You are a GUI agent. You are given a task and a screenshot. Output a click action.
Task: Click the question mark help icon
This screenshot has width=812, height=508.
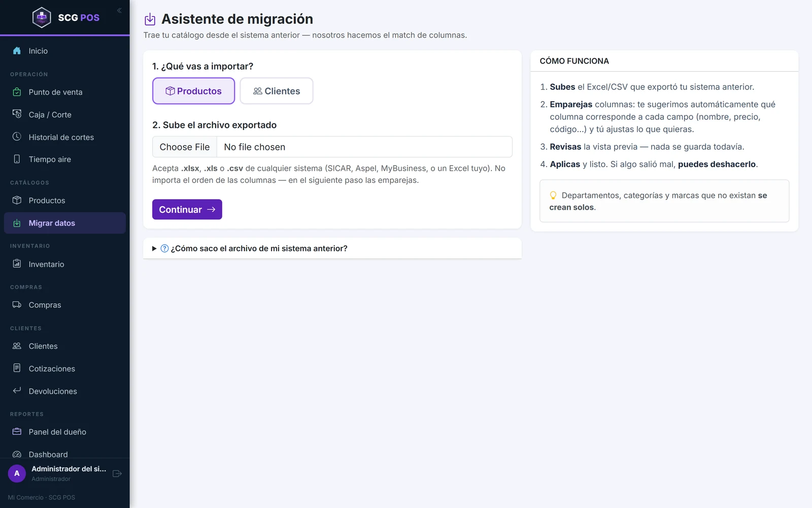pos(164,248)
